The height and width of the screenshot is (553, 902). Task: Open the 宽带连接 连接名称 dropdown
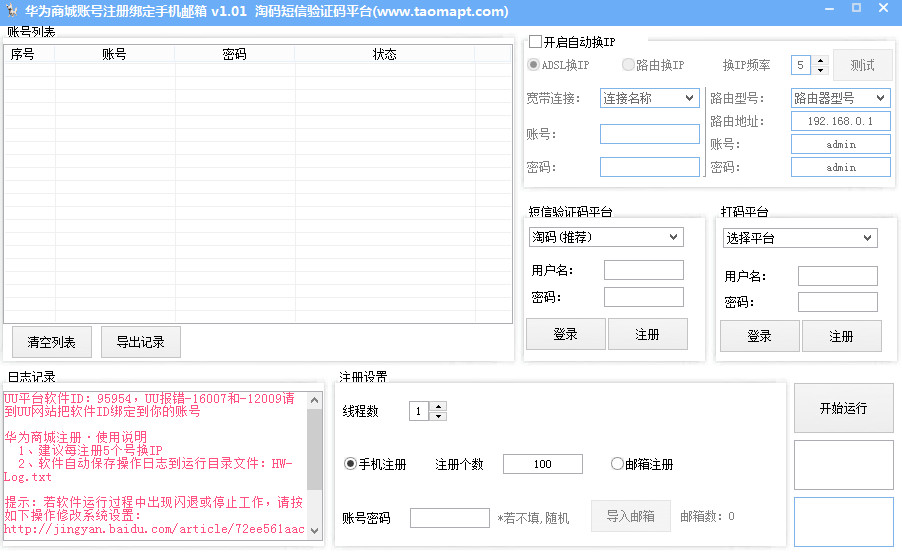click(649, 98)
